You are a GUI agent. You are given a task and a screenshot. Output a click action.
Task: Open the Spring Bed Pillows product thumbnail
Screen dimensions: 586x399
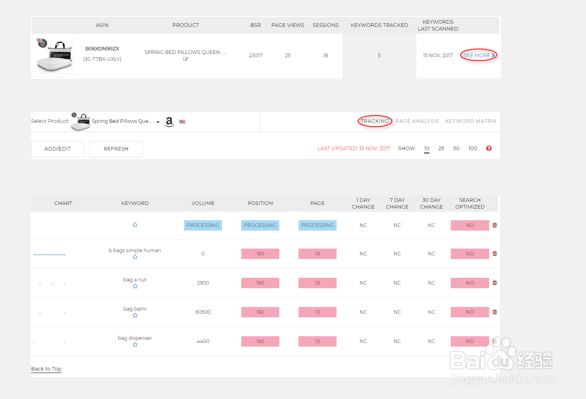[x=55, y=56]
